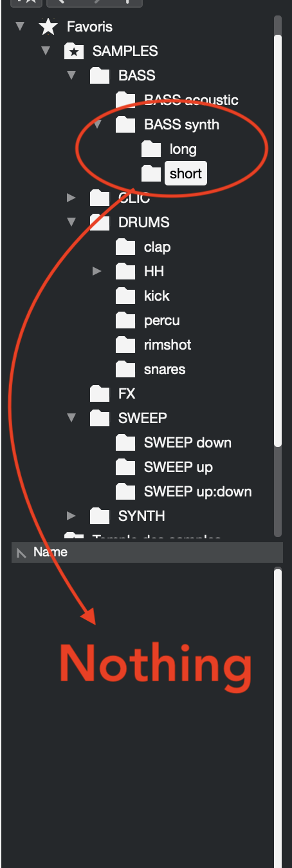This screenshot has width=292, height=868.
Task: Click the folder tree vertical scrollbar
Action: click(278, 241)
